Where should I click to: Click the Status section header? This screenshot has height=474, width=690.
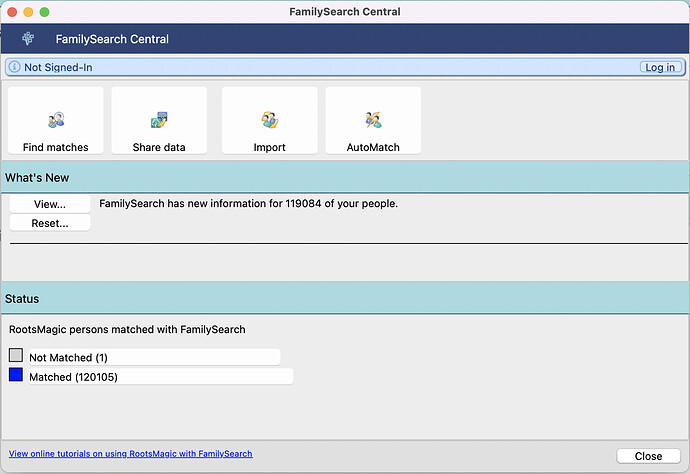point(345,298)
